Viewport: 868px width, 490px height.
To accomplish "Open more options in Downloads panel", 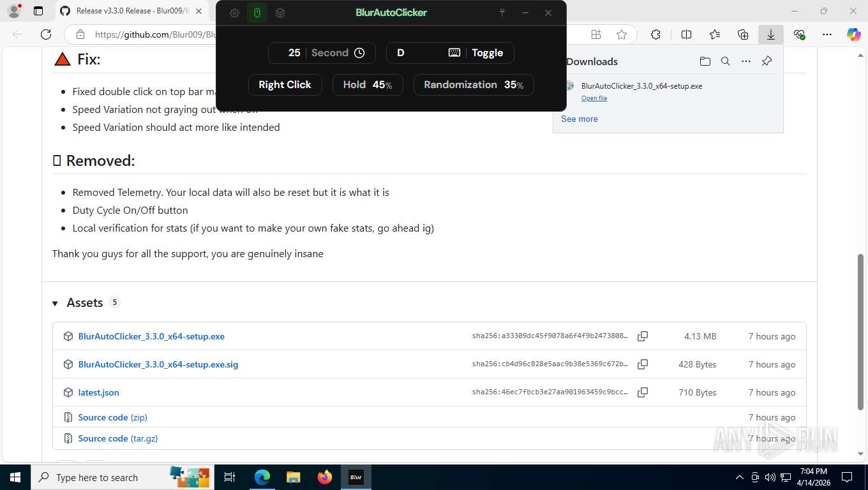I will point(745,61).
